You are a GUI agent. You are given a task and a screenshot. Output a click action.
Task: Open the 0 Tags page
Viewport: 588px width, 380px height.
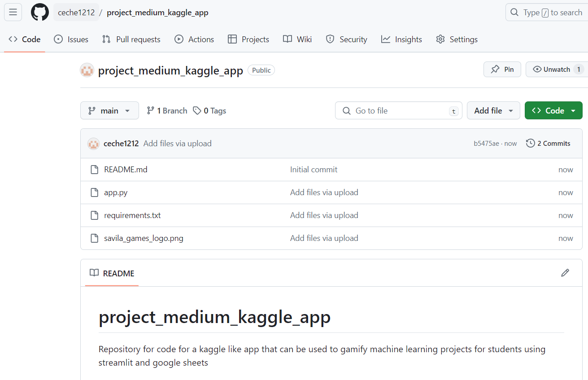pyautogui.click(x=209, y=111)
